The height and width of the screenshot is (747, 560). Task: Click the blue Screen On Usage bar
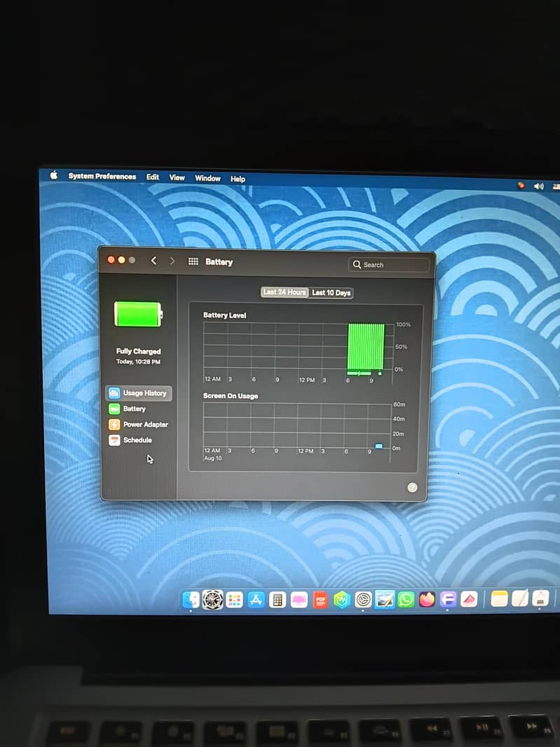pos(379,446)
